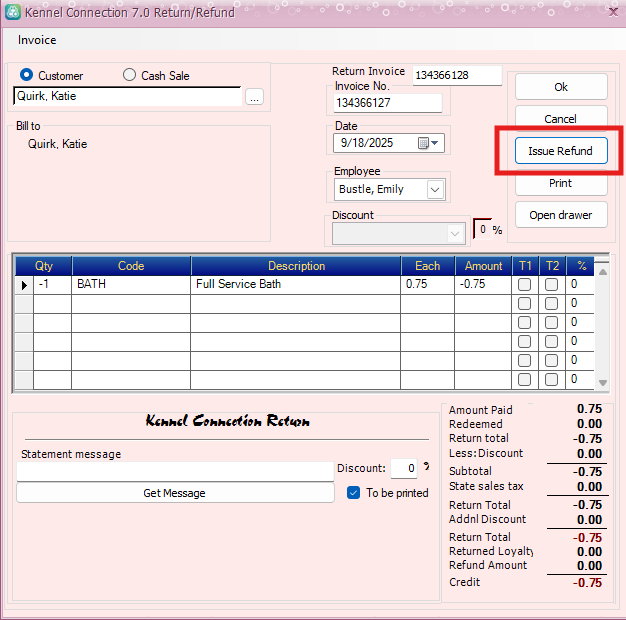This screenshot has height=620, width=626.
Task: Uncheck the To be printed checkbox
Action: click(x=353, y=493)
